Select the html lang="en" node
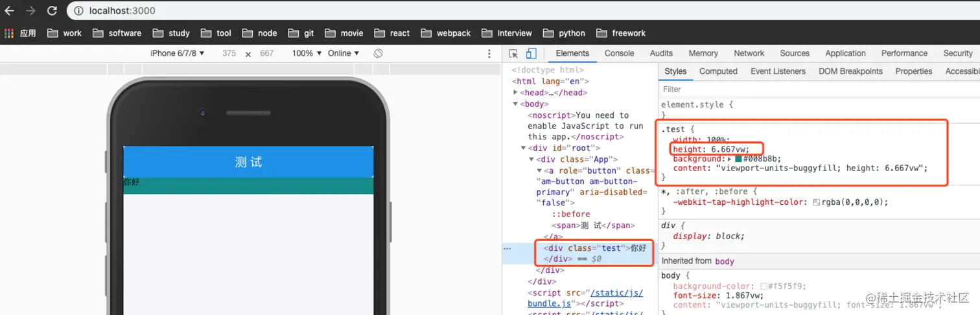 [550, 81]
